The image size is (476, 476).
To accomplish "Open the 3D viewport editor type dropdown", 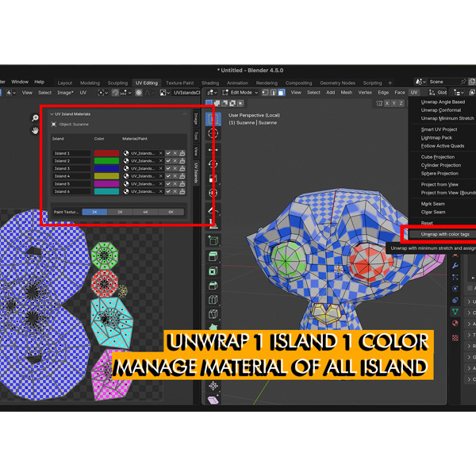I will 212,93.
